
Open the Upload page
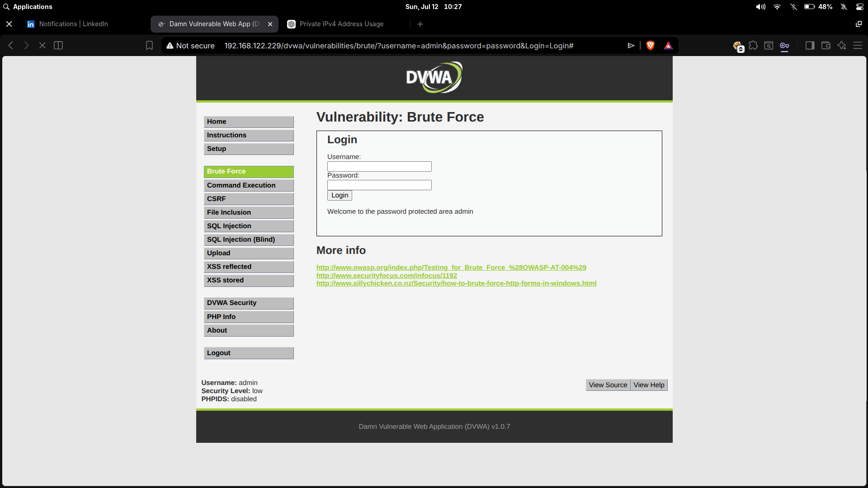(x=249, y=253)
